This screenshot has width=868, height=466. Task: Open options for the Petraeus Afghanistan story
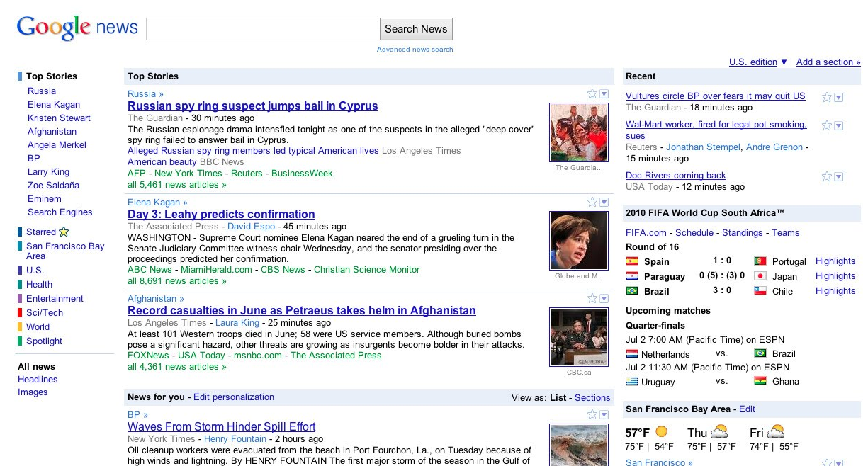pyautogui.click(x=604, y=299)
